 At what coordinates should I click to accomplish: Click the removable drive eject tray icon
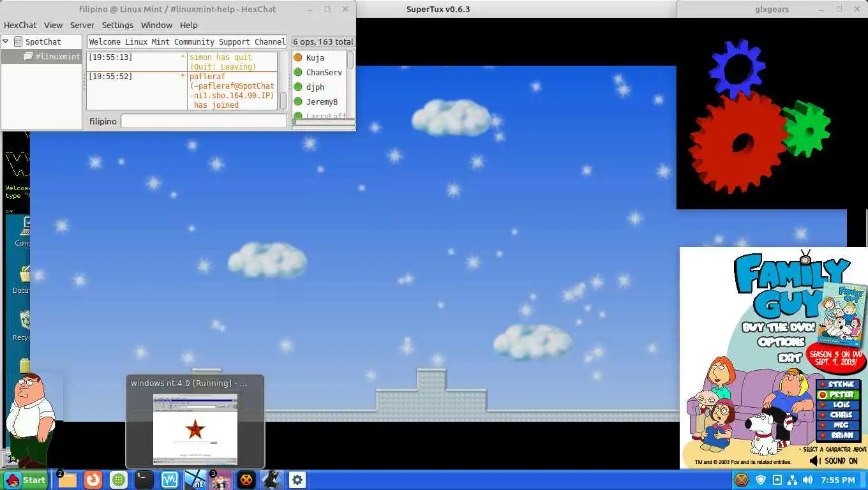(x=777, y=480)
